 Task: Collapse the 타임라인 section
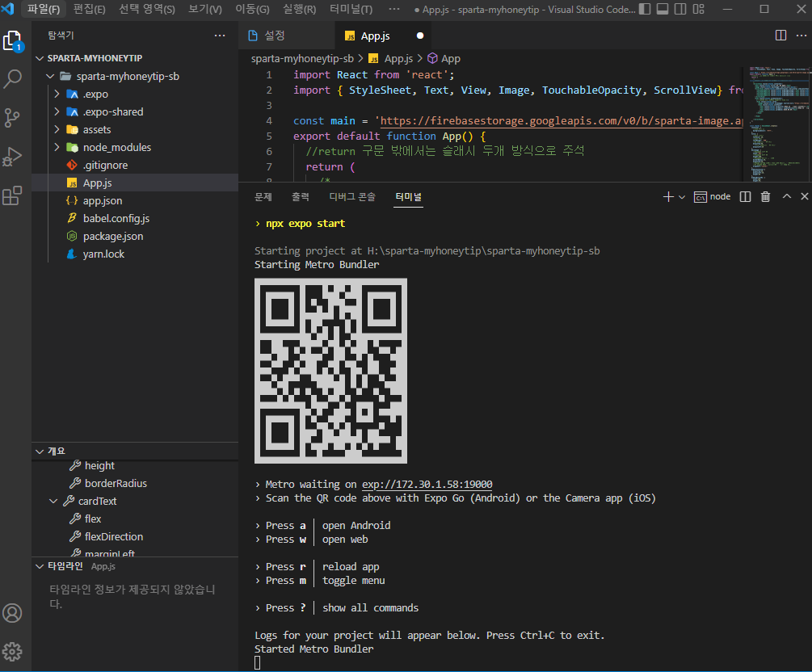point(40,566)
